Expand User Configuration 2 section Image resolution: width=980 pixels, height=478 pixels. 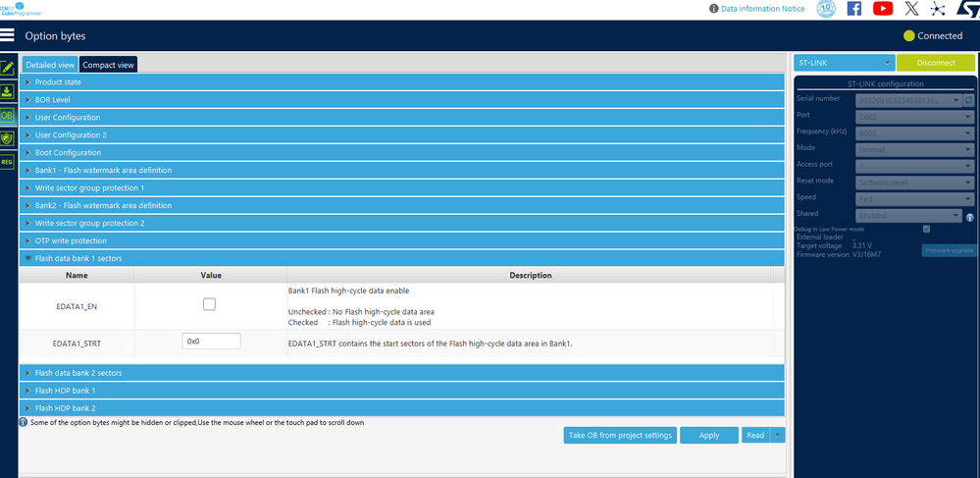pos(401,134)
